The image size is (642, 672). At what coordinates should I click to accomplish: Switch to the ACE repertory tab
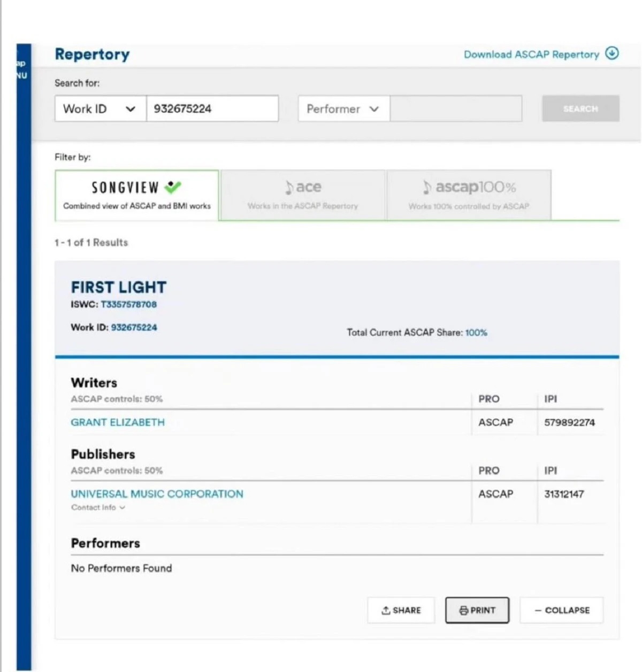click(303, 196)
